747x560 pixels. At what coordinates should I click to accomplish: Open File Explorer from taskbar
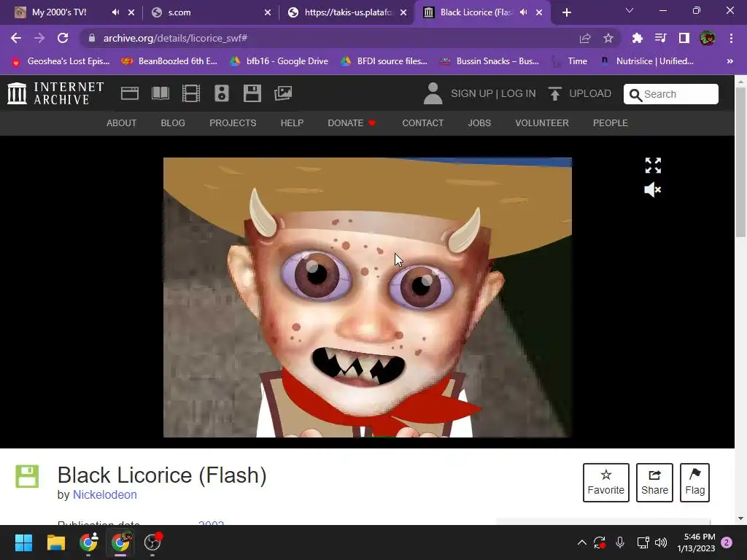click(55, 542)
